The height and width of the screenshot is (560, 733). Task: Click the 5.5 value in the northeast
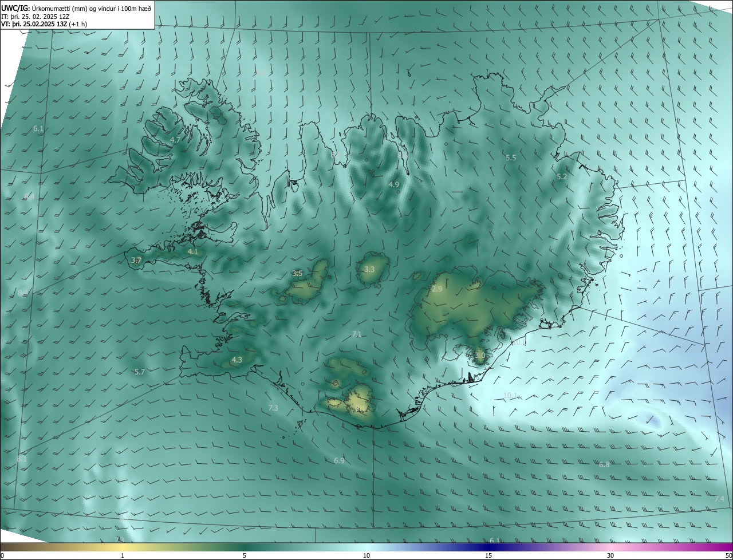tap(511, 157)
